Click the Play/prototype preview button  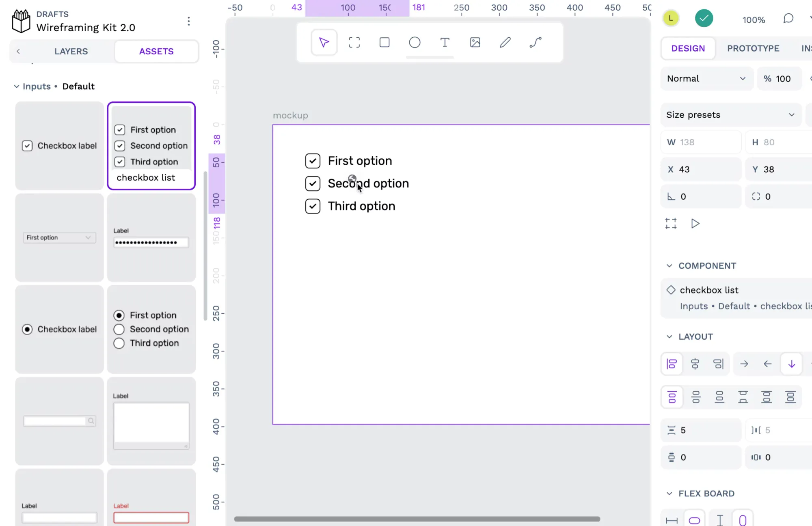coord(695,224)
